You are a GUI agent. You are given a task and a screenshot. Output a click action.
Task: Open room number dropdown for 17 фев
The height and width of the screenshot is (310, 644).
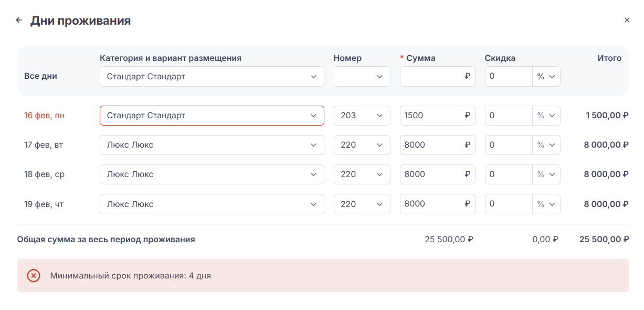click(x=362, y=145)
